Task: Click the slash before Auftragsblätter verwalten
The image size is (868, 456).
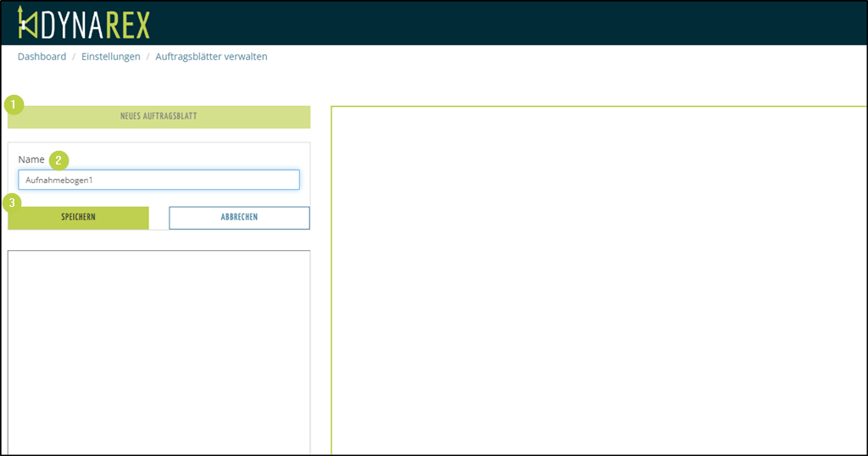Action: click(148, 57)
